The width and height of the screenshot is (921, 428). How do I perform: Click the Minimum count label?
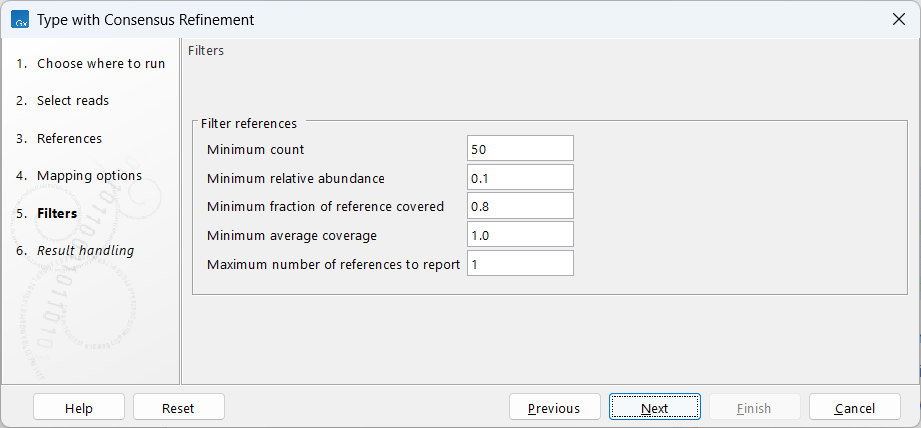point(256,150)
